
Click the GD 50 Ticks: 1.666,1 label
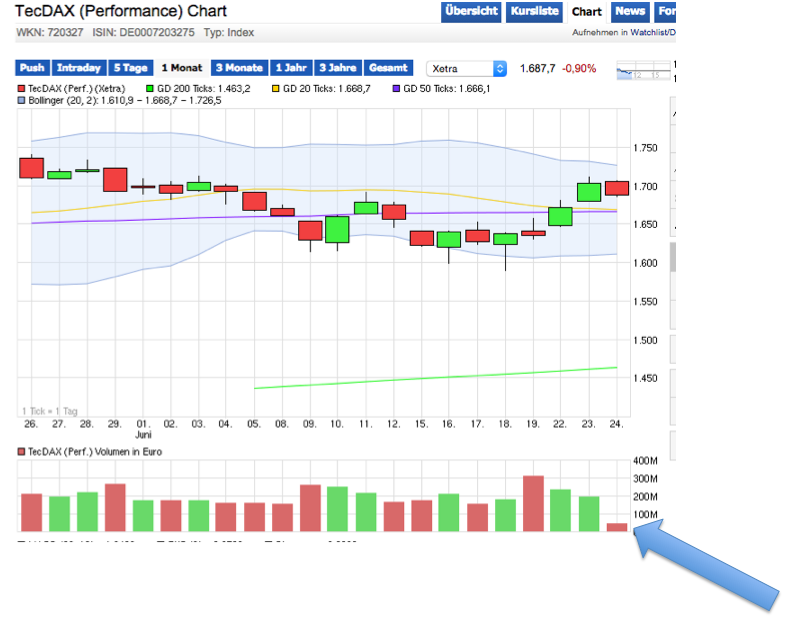[447, 89]
